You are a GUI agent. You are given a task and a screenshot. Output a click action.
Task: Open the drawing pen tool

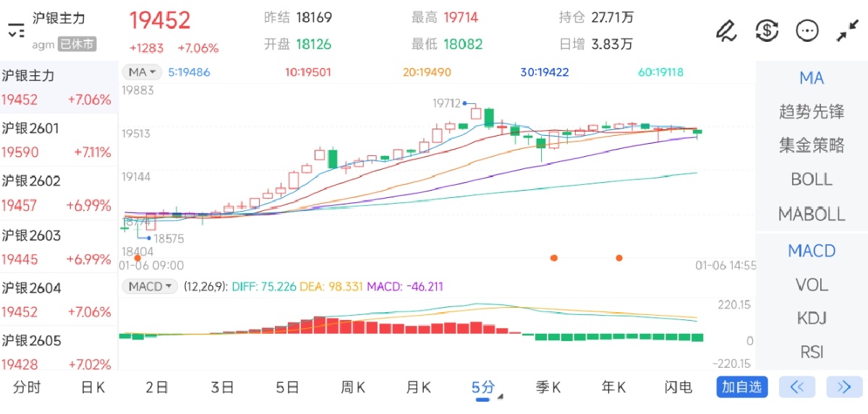(x=726, y=30)
